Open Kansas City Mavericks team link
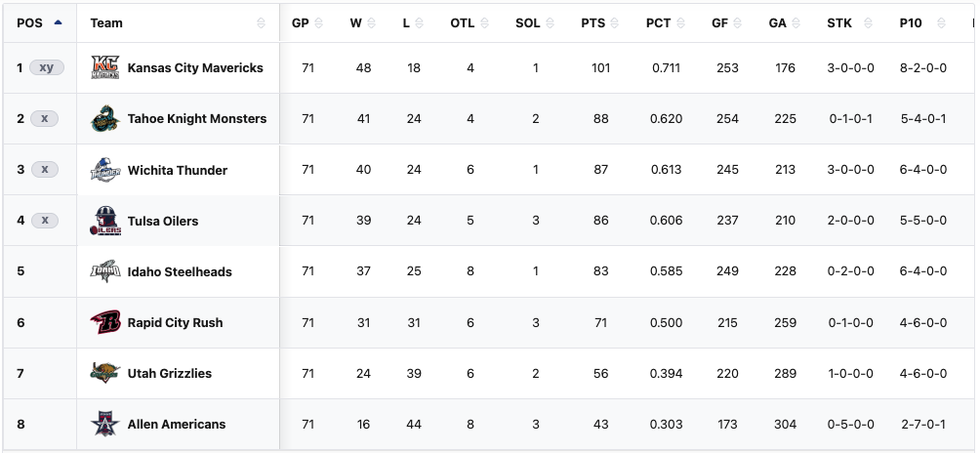The image size is (980, 453). coord(195,68)
